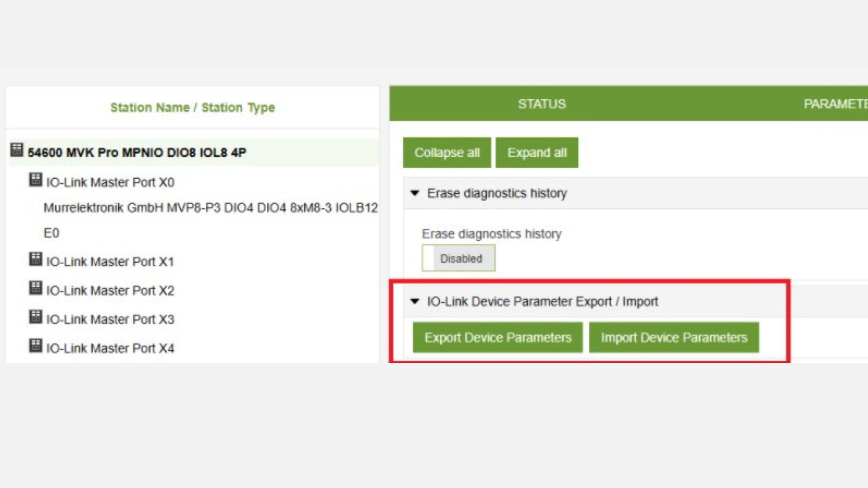868x488 pixels.
Task: Click the Port X4 module icon
Action: (36, 346)
